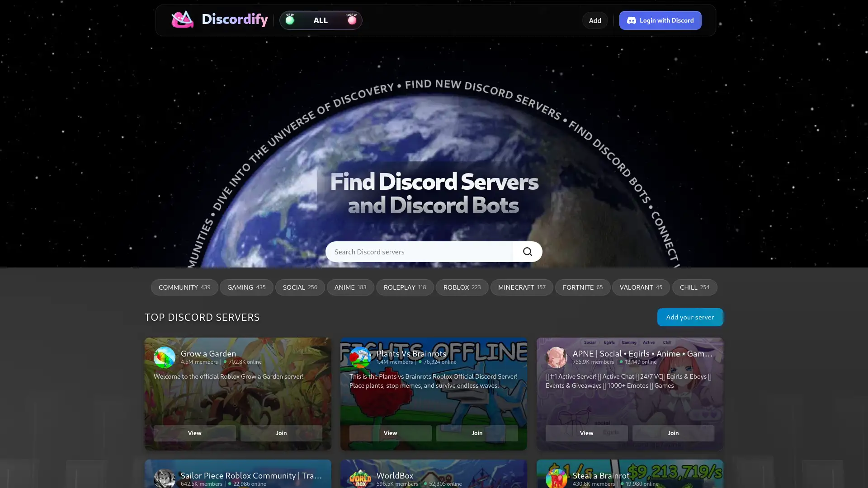Click Plants vs Brainrots description text
868x488 pixels.
pyautogui.click(x=434, y=381)
